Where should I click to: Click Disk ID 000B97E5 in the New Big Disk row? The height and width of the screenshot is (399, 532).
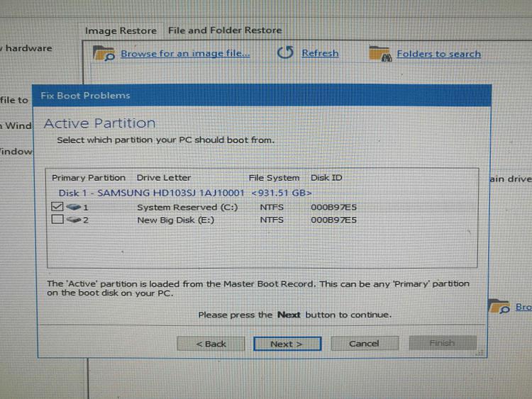point(333,220)
